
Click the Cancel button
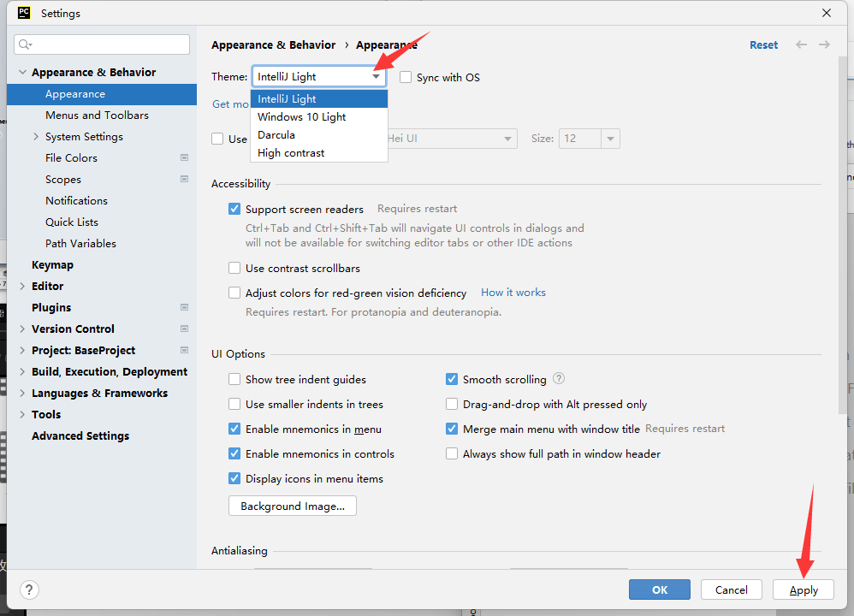731,589
